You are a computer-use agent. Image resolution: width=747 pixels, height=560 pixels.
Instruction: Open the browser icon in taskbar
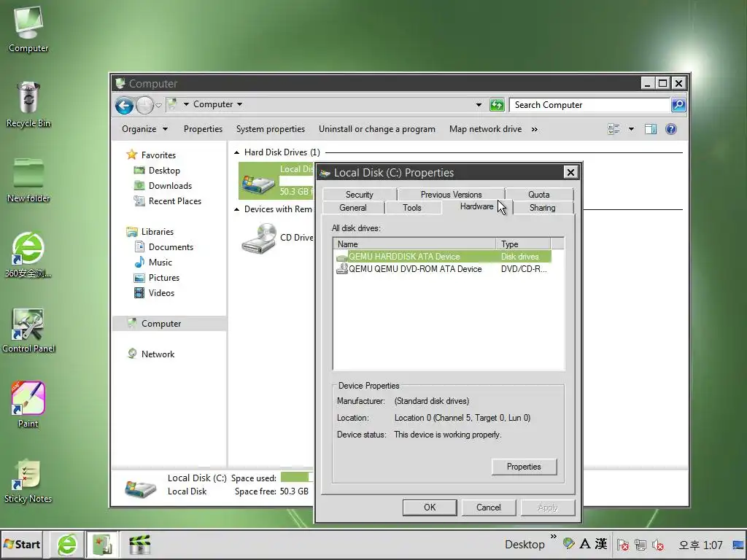click(67, 545)
